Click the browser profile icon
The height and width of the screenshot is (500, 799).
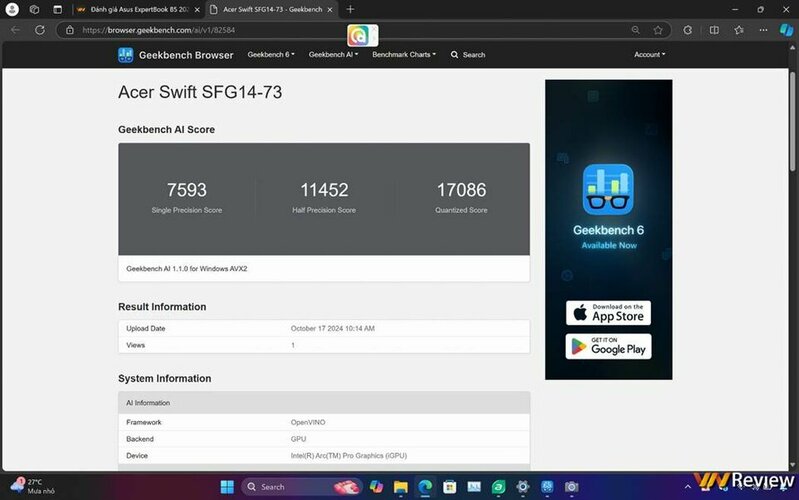[12, 9]
